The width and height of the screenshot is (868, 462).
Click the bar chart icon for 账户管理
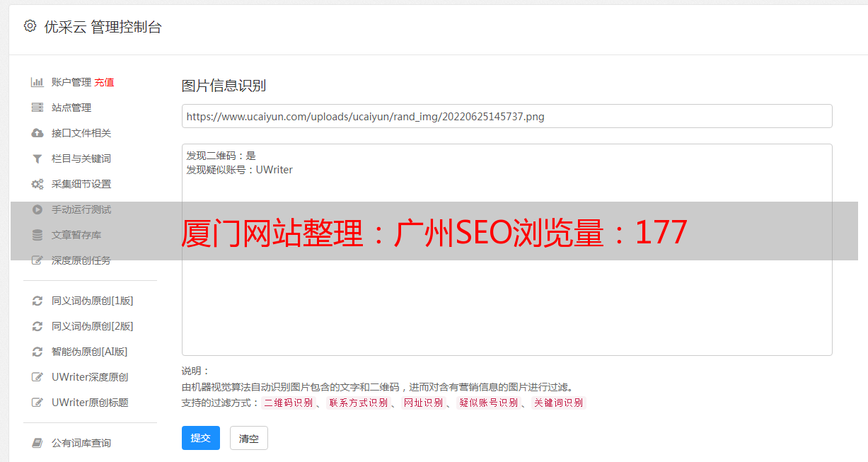[37, 82]
